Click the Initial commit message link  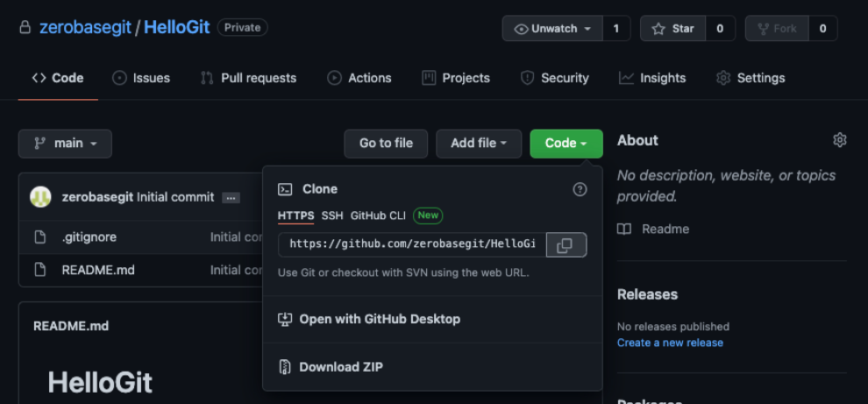coord(175,197)
